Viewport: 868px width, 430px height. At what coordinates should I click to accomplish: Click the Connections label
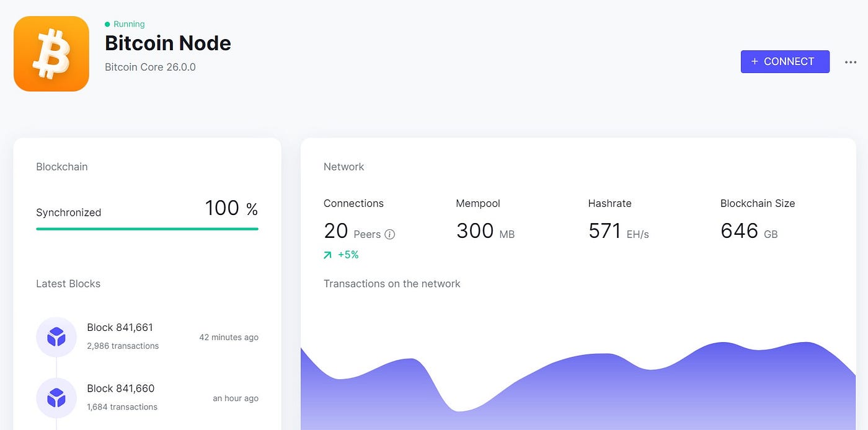(353, 203)
